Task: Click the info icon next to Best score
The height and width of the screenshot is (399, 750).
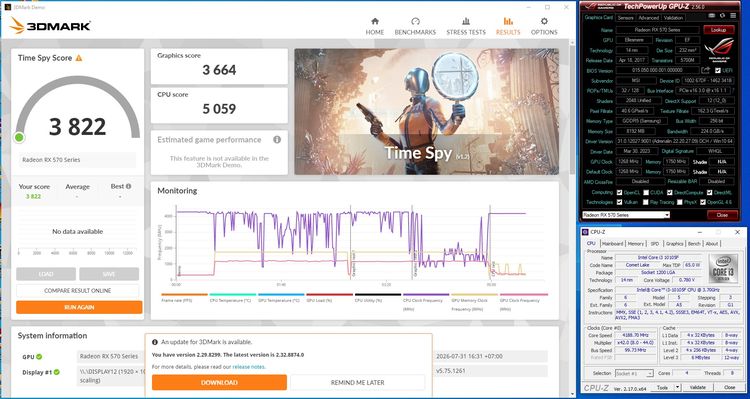Action: [128, 186]
